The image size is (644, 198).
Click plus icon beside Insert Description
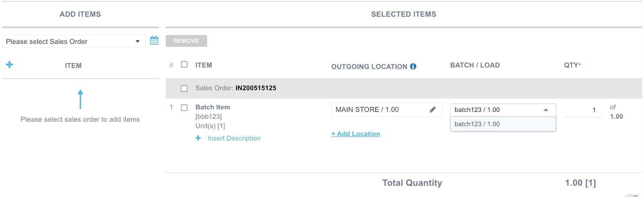[x=198, y=138]
